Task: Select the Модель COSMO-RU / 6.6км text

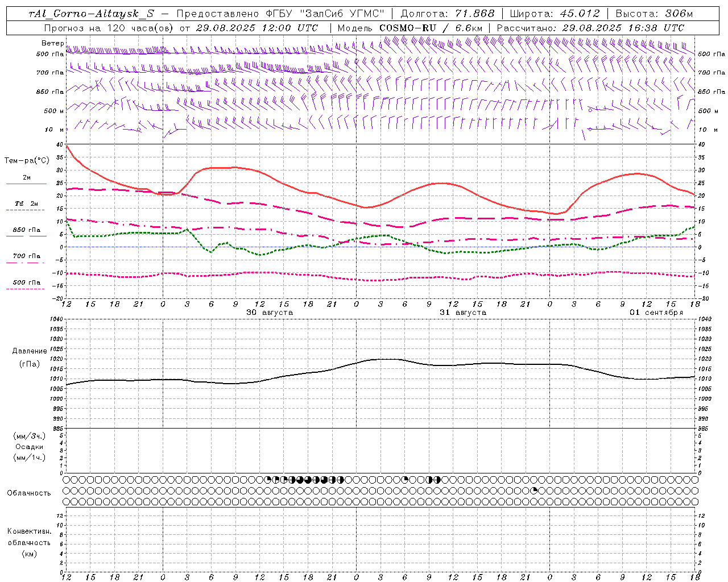Action: (x=409, y=28)
